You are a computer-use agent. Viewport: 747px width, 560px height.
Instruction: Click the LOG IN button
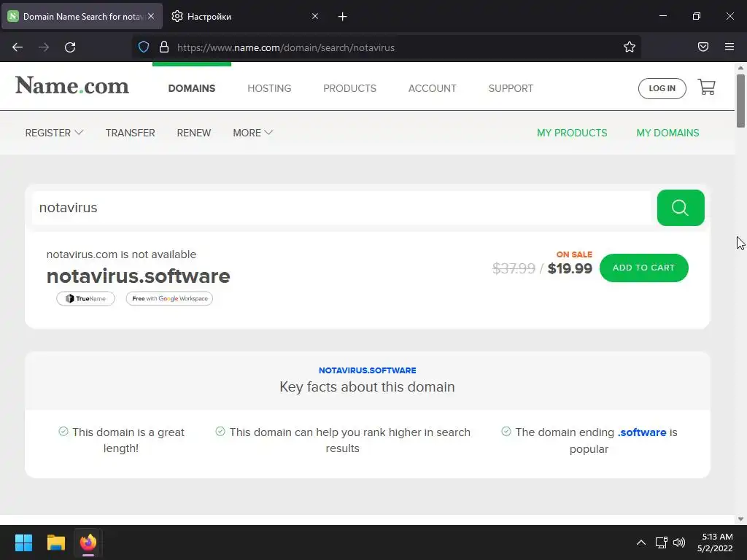point(662,88)
